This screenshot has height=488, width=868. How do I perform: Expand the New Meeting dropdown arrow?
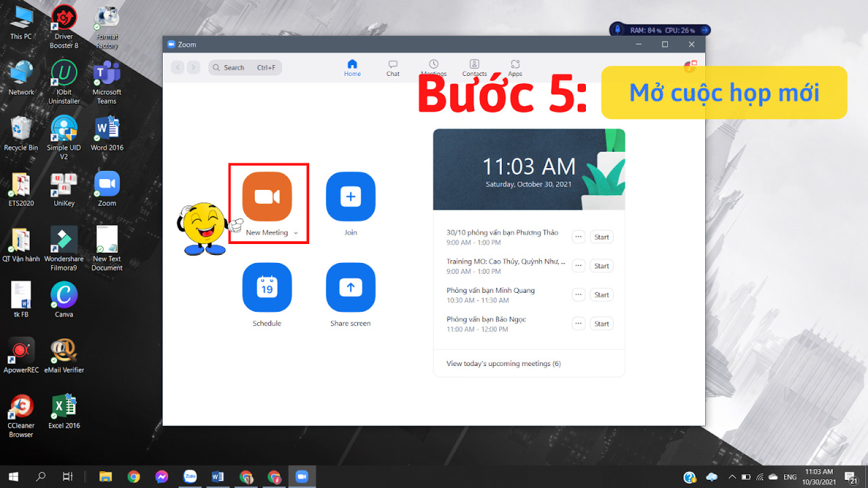pos(296,233)
